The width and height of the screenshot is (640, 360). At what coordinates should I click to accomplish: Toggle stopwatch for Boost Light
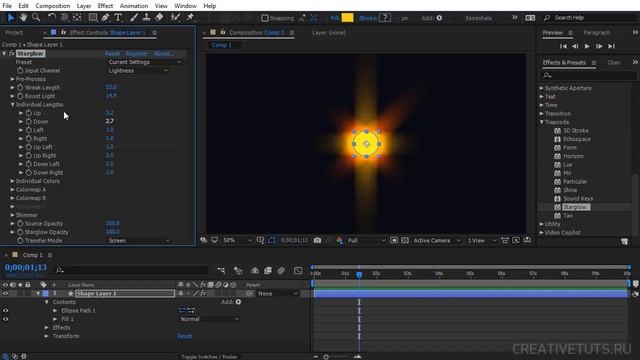(20, 96)
